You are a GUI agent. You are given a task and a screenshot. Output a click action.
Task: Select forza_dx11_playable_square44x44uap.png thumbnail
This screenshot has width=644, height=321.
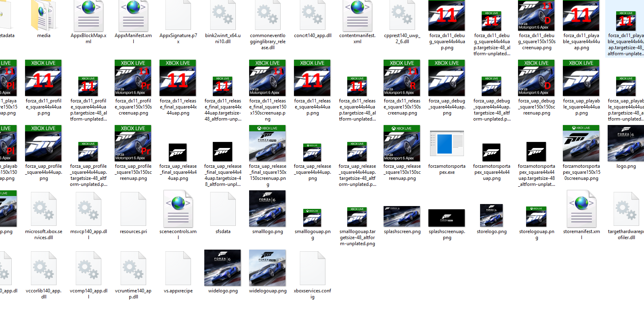(x=581, y=16)
